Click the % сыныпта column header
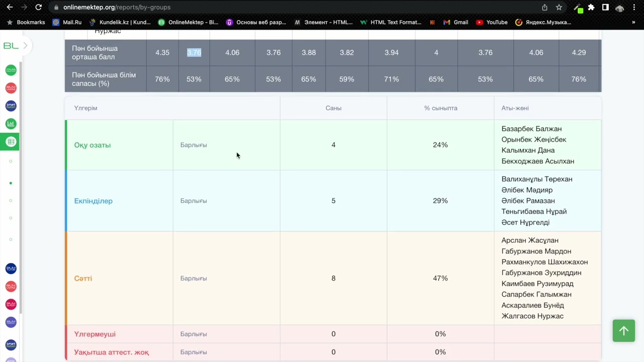The width and height of the screenshot is (644, 362). click(x=441, y=108)
